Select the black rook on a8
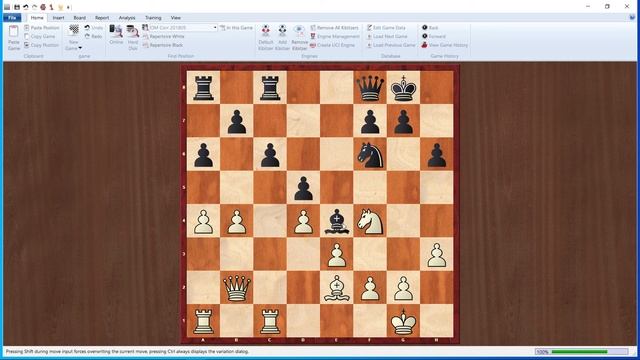This screenshot has height=360, width=640. click(203, 88)
